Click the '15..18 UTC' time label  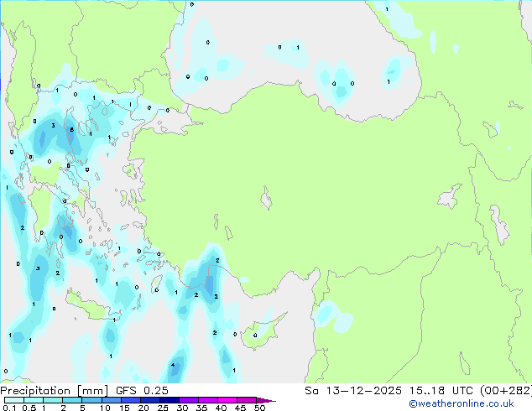[x=441, y=391]
